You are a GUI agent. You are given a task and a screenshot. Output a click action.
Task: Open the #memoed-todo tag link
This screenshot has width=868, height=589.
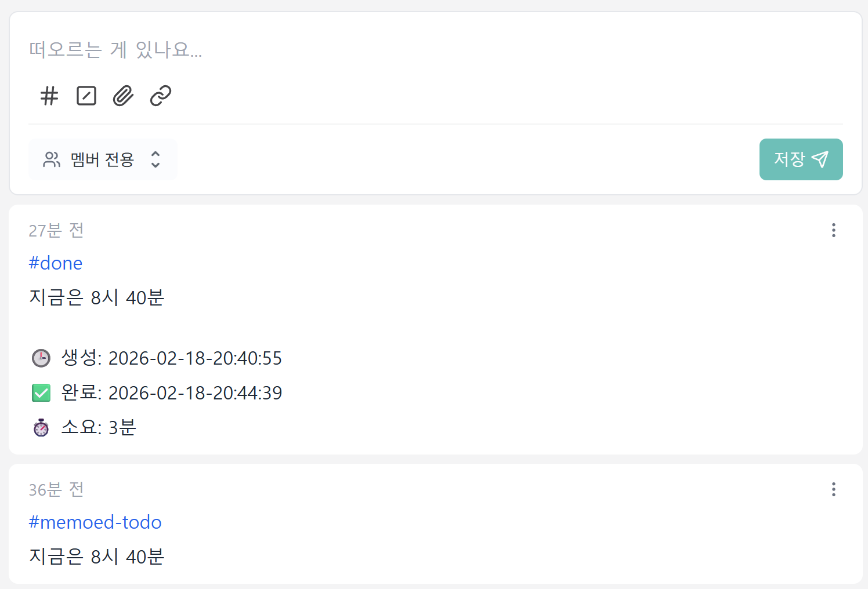(x=95, y=522)
